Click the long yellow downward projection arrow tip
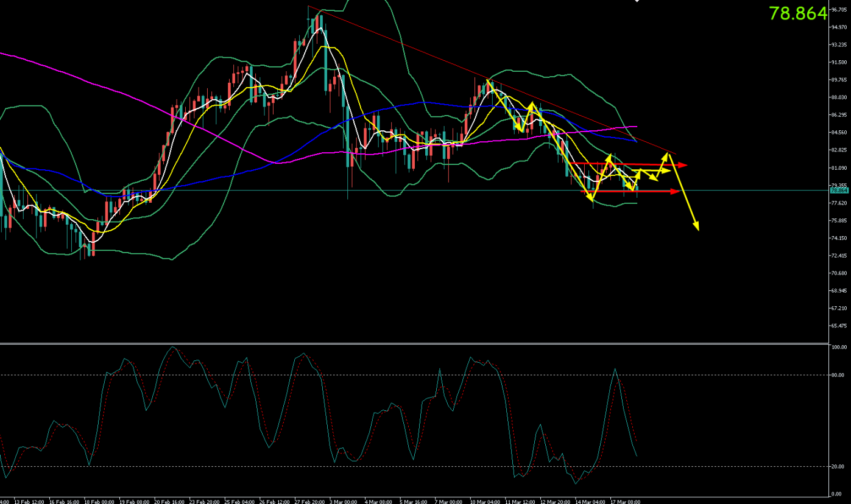 click(x=697, y=228)
